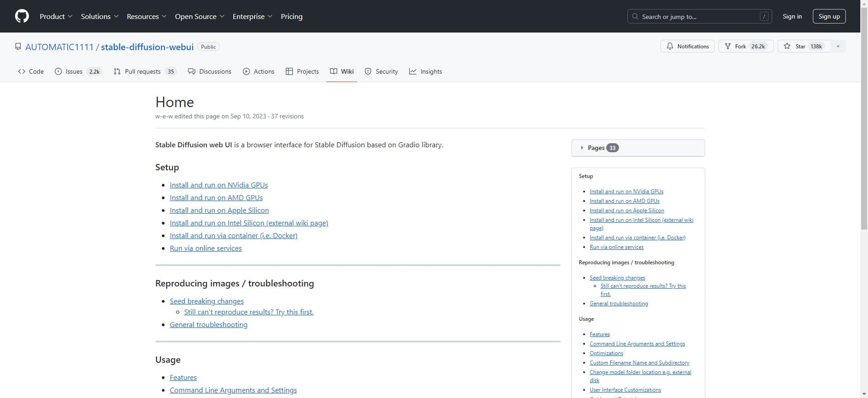Switch to the Security tab
The width and height of the screenshot is (868, 398).
coord(381,71)
